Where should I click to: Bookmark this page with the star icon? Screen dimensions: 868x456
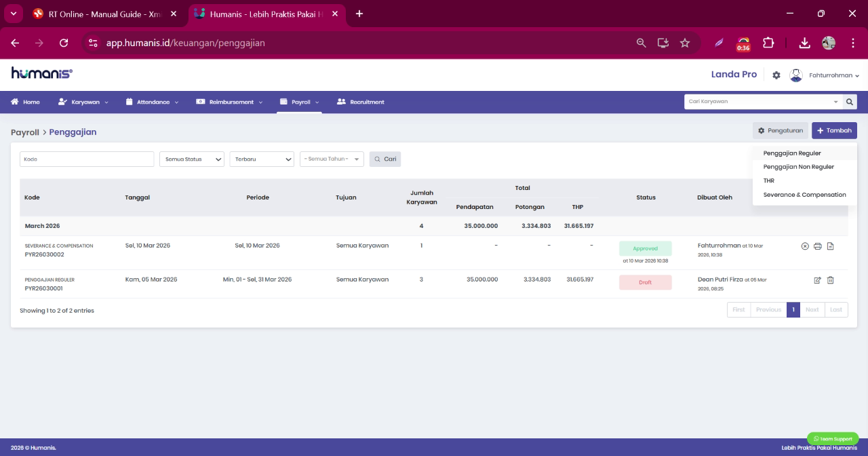685,43
